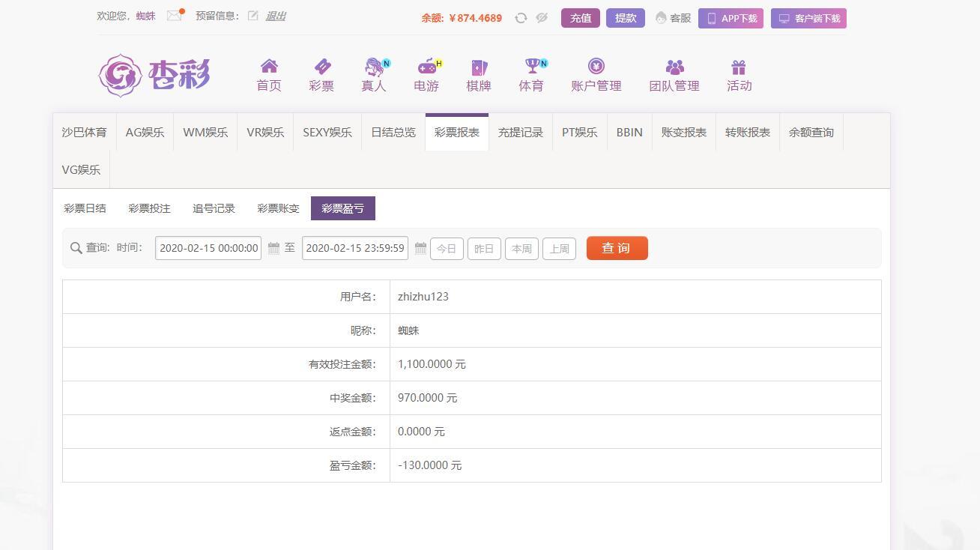
Task: Open end date calendar picker
Action: tap(420, 248)
